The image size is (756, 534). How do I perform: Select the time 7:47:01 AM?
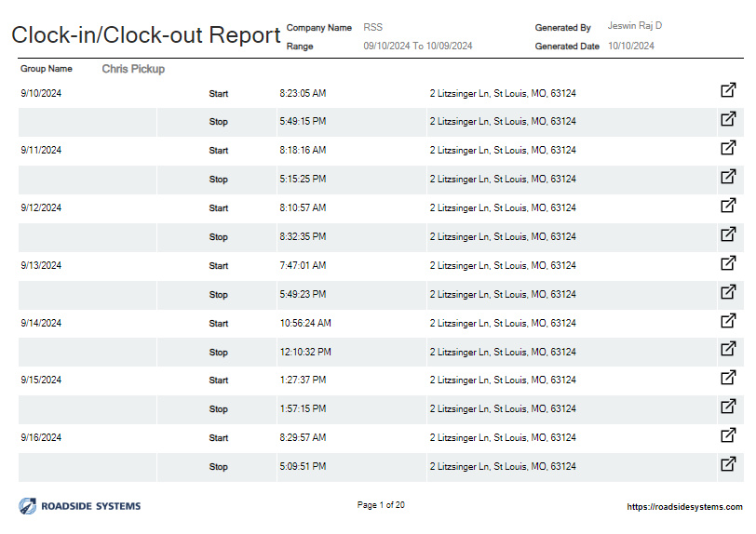click(303, 265)
